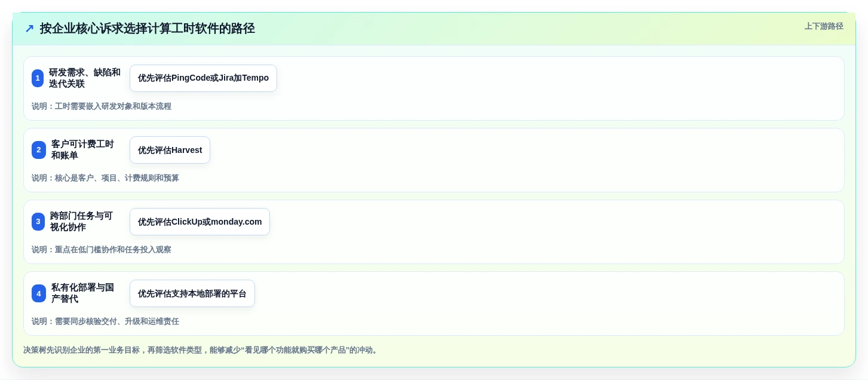Click the note 工时需要嵌入研发对象和版本流程

[113, 106]
